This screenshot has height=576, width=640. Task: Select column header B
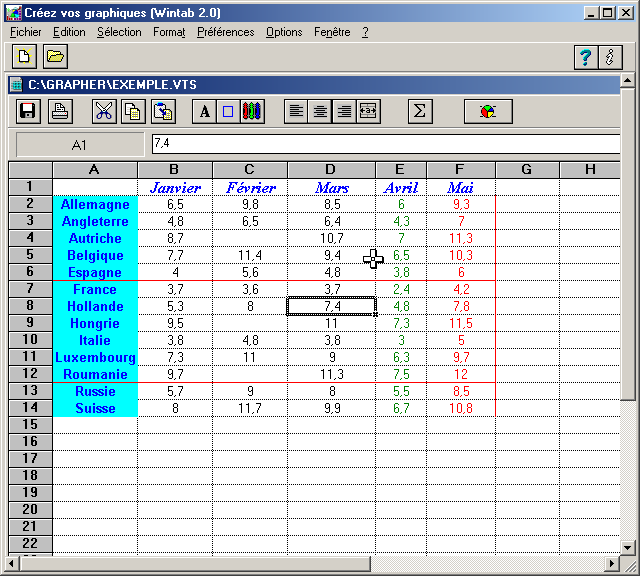(174, 169)
